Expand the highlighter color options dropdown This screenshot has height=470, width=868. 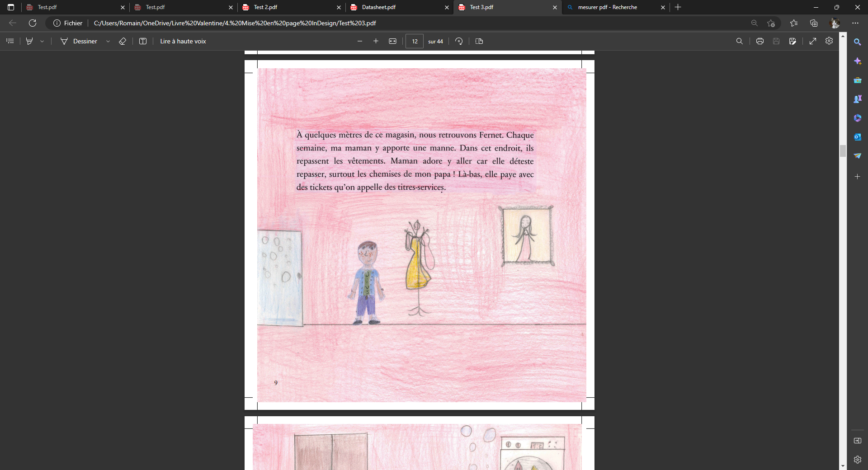pos(42,41)
